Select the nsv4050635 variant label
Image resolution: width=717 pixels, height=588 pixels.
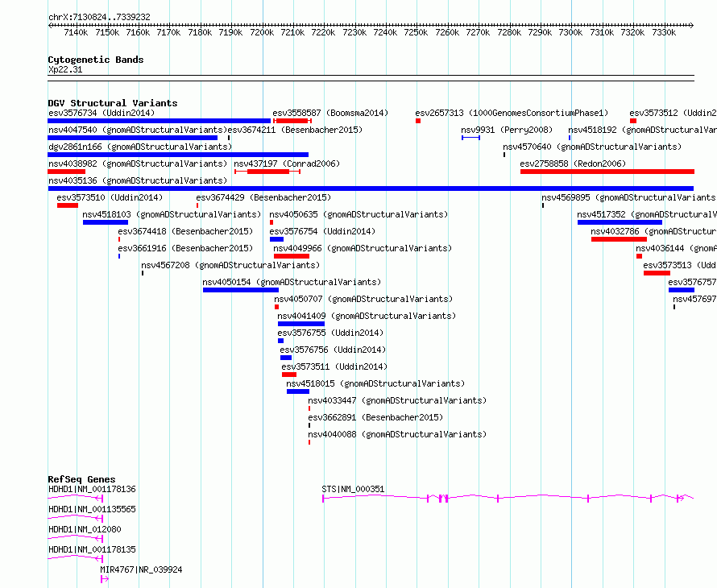[x=358, y=214]
